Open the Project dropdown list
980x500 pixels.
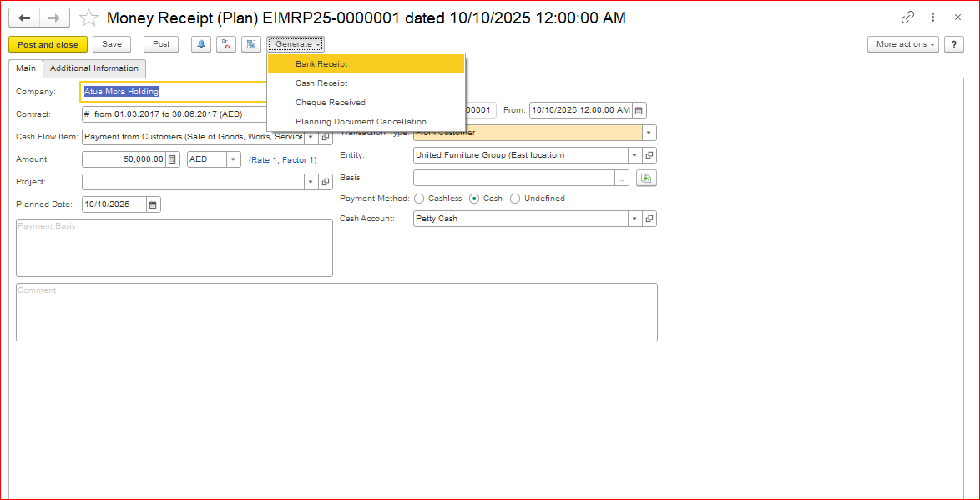[311, 182]
